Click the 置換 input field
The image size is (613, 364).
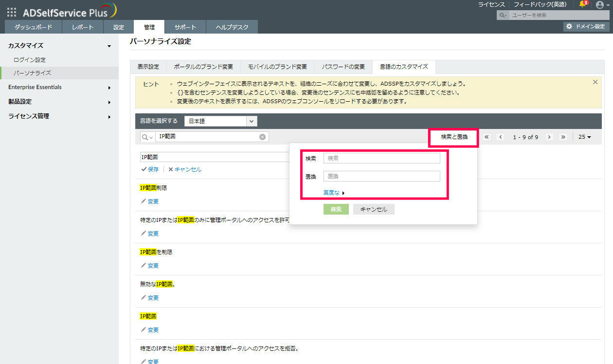point(381,176)
